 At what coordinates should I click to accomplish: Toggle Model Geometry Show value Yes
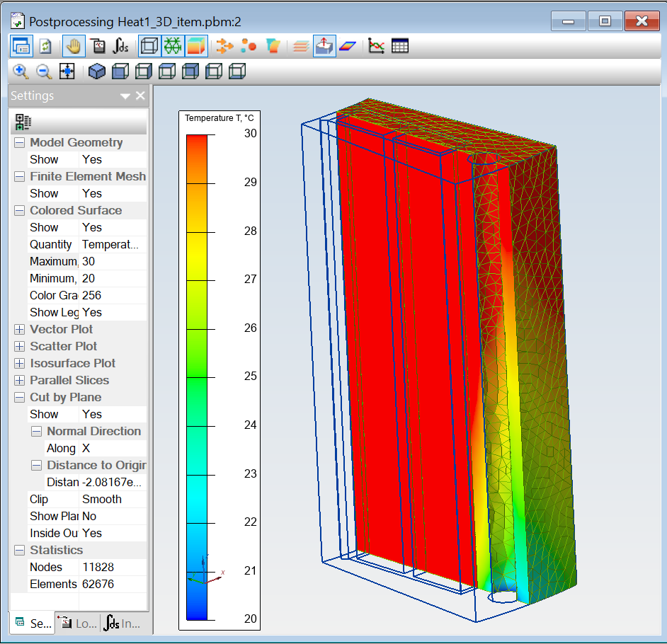(x=113, y=159)
